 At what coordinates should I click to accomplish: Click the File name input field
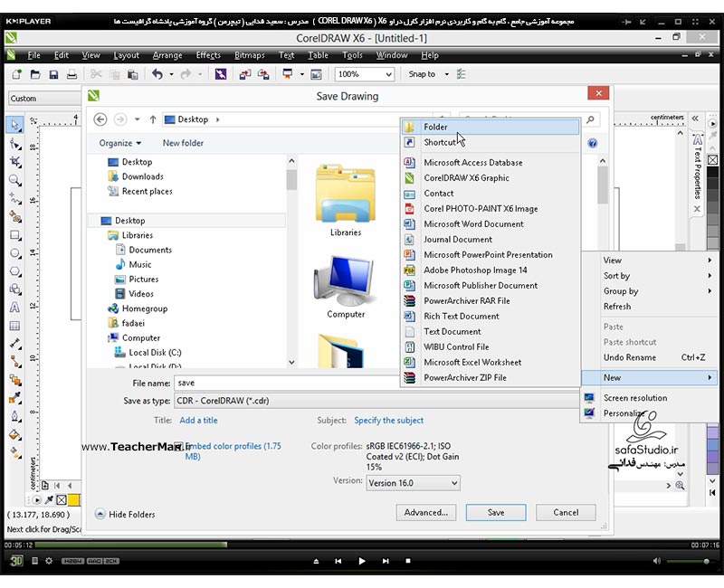pyautogui.click(x=287, y=383)
